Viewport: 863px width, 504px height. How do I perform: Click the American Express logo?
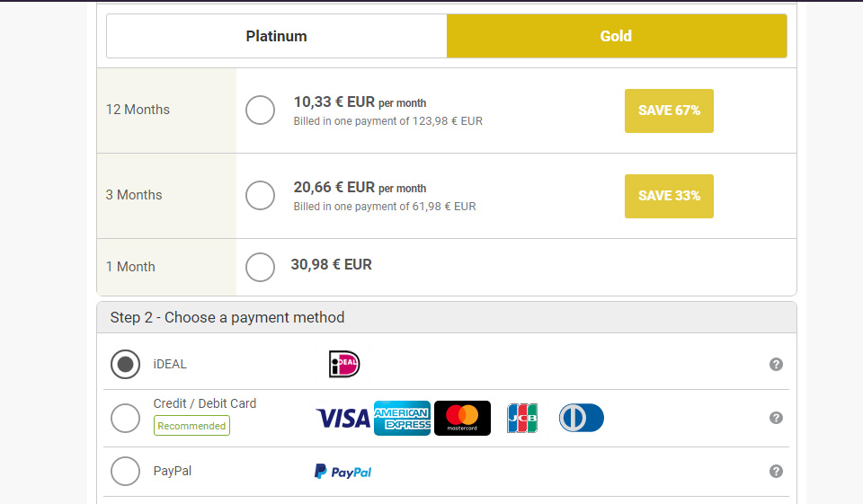[x=402, y=418]
